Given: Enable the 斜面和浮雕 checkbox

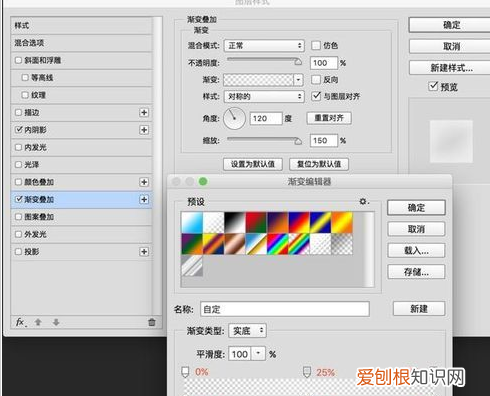Looking at the screenshot, I should click(18, 60).
